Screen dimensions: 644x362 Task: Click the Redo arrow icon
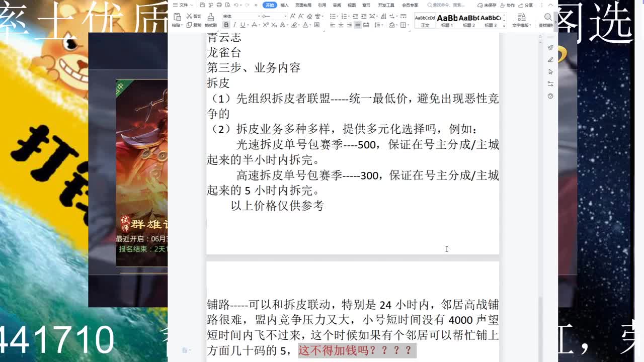point(247,5)
